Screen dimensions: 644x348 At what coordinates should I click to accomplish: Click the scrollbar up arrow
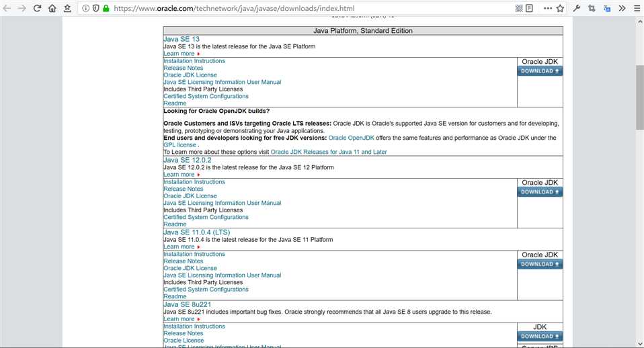tap(640, 21)
